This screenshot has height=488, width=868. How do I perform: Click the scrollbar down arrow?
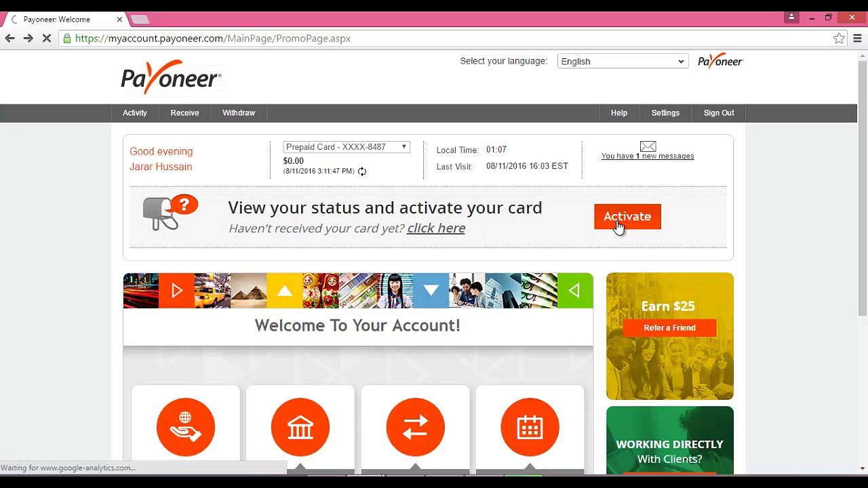point(863,468)
